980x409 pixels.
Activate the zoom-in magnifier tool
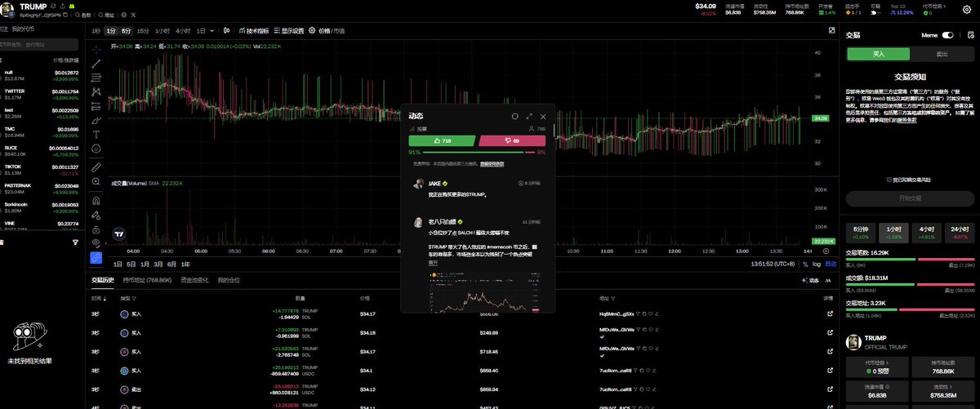click(x=96, y=182)
